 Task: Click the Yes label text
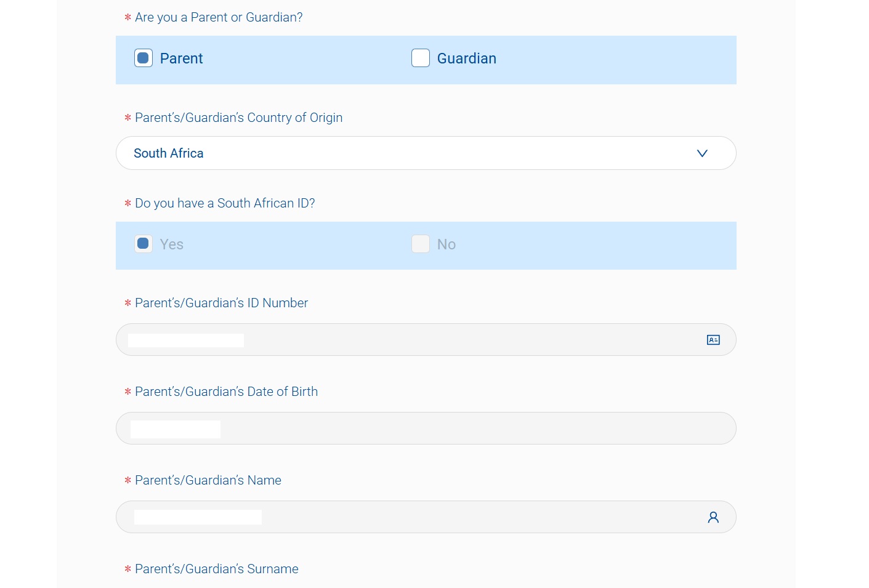(172, 244)
